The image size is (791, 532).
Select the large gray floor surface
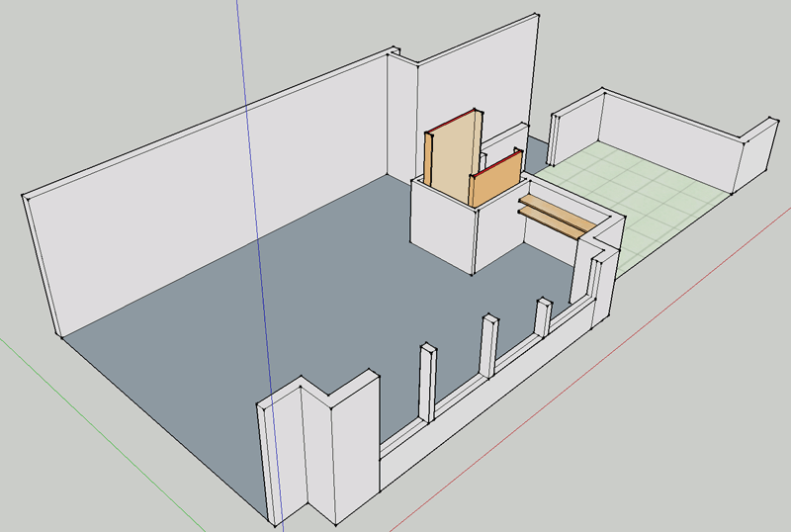(x=297, y=297)
